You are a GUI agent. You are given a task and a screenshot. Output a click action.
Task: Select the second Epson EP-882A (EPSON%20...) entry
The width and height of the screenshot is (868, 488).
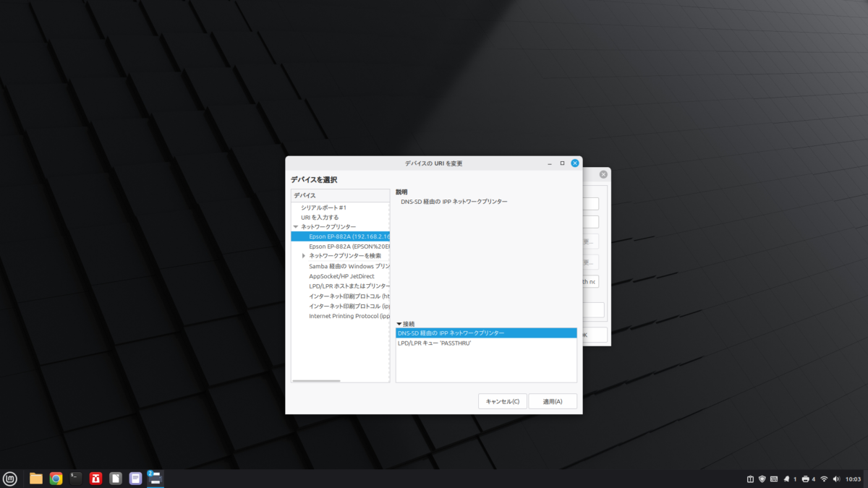pos(349,246)
